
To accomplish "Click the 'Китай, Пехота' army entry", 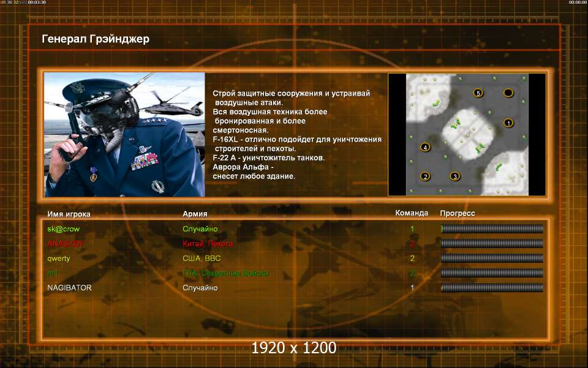I will (208, 243).
